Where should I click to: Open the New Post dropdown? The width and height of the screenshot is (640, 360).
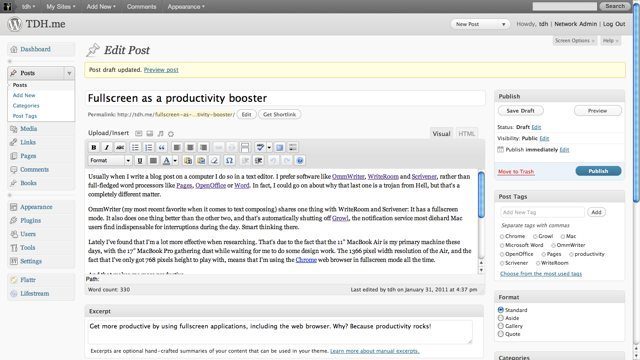coord(480,24)
